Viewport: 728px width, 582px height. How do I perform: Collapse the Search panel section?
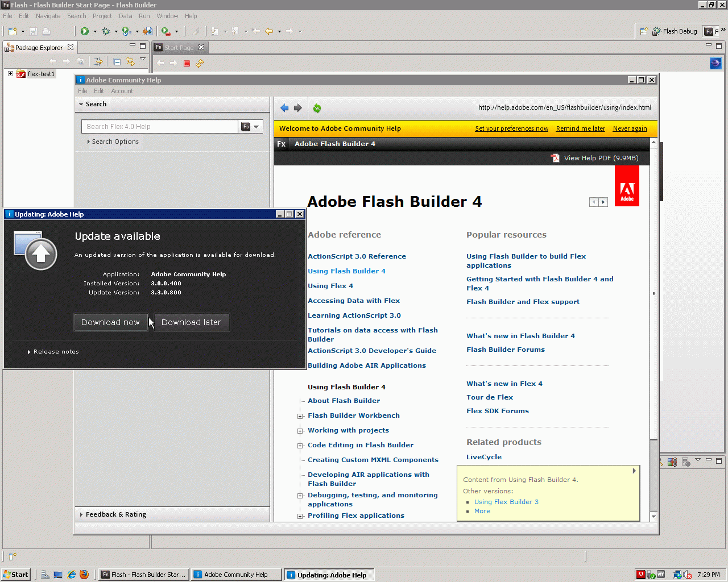81,104
